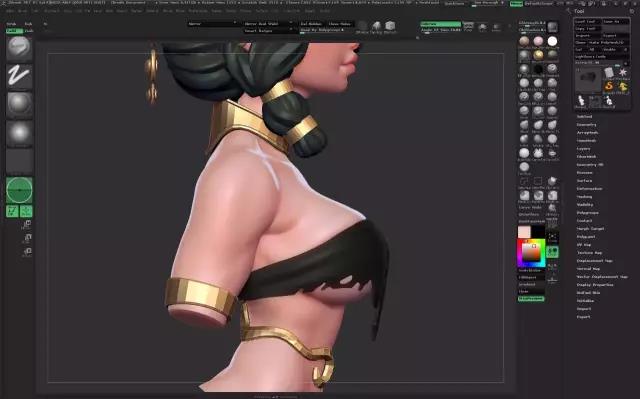Click the Scale icon in left shelf
Viewport: 640px width, 399px height.
27,238
